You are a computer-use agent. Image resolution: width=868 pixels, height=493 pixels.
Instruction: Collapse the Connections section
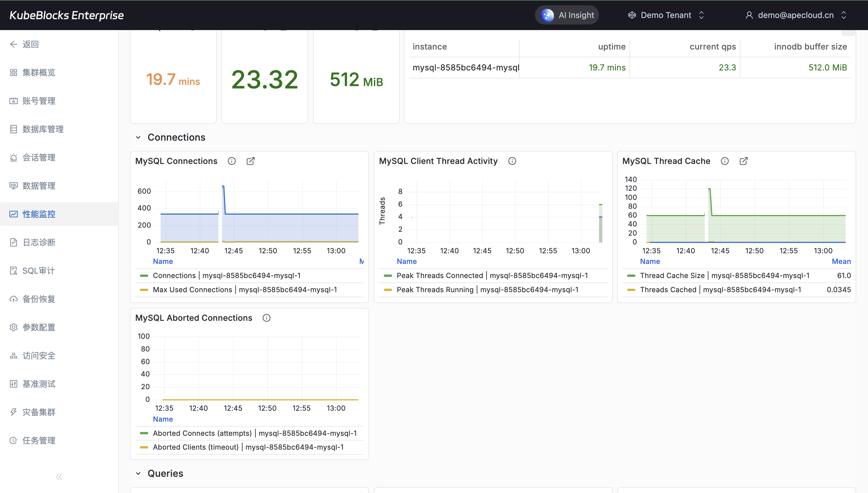coord(138,137)
